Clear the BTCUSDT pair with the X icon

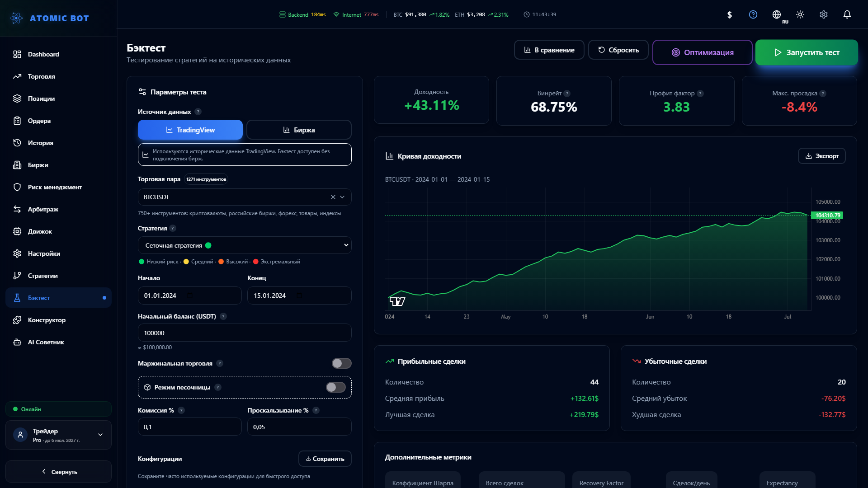[x=333, y=197]
